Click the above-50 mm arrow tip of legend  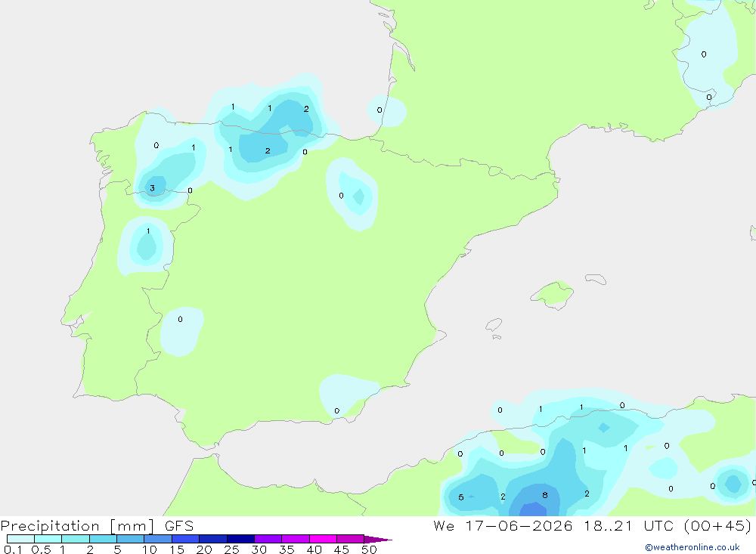click(x=378, y=540)
